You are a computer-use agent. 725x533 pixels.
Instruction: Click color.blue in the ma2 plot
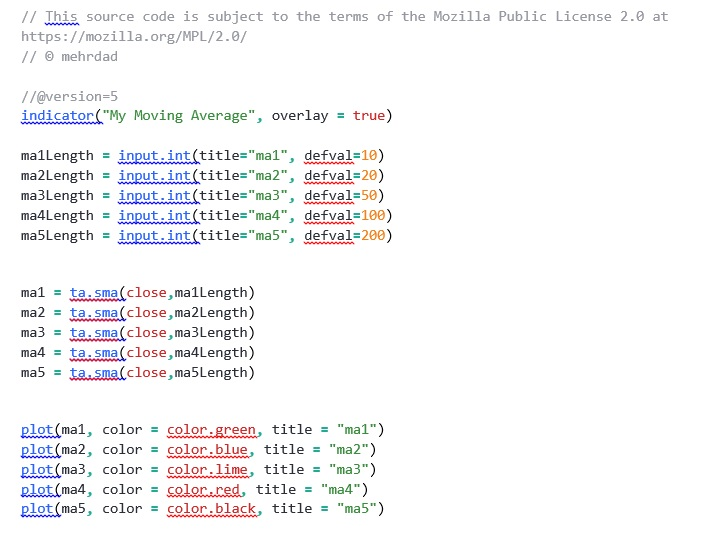point(207,450)
